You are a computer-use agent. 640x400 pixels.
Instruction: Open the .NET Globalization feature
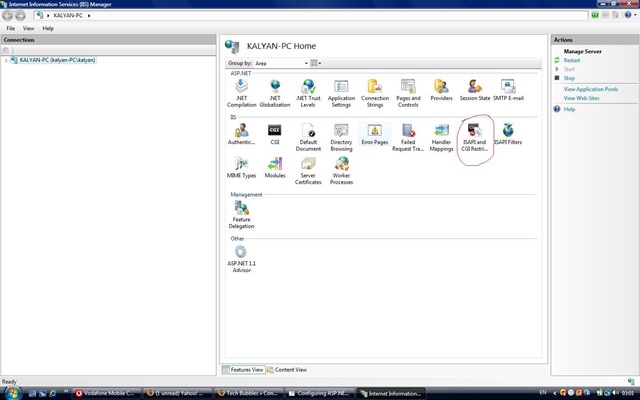tap(275, 93)
